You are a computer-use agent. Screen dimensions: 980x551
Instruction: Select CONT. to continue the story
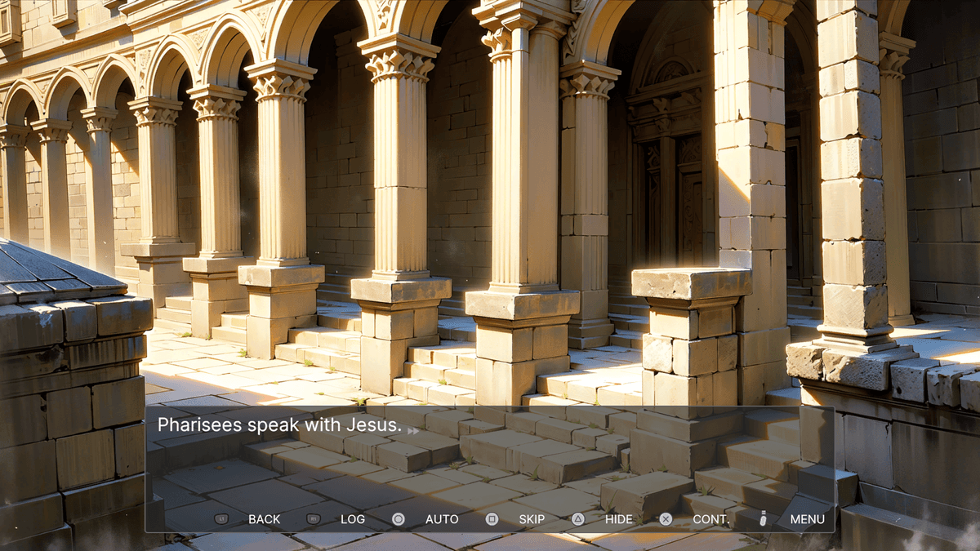click(x=711, y=519)
